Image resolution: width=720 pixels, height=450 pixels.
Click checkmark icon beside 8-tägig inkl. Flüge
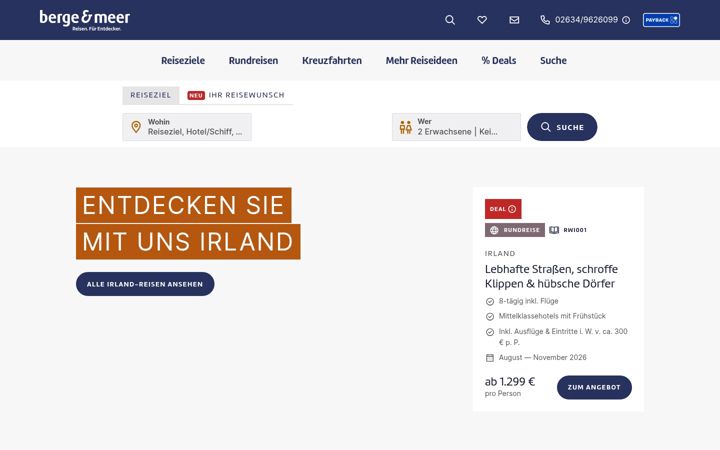pyautogui.click(x=490, y=302)
